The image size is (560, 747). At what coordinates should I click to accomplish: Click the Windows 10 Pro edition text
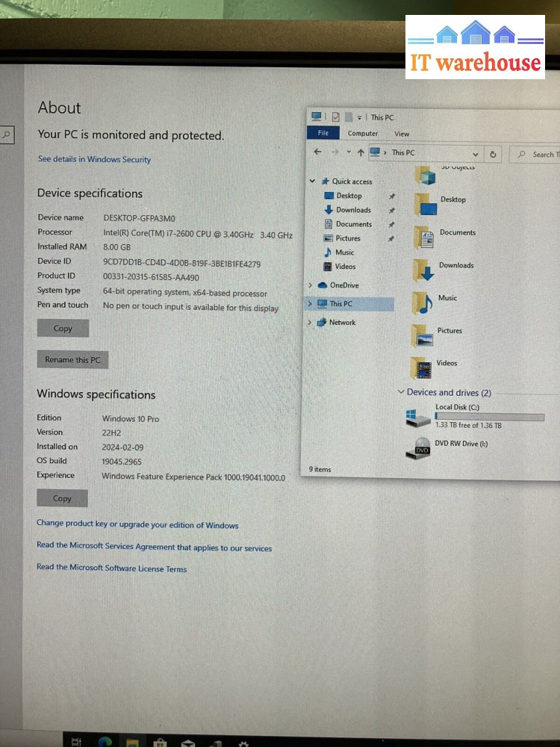pos(131,419)
